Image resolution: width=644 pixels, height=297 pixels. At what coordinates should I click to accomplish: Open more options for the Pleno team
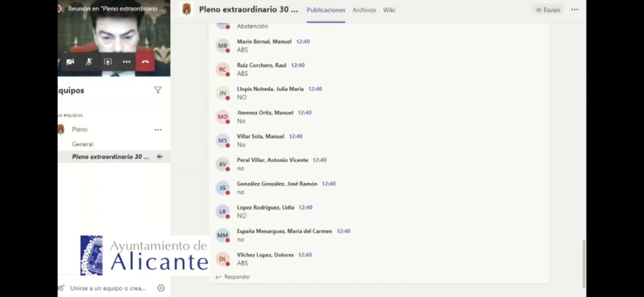pyautogui.click(x=158, y=129)
